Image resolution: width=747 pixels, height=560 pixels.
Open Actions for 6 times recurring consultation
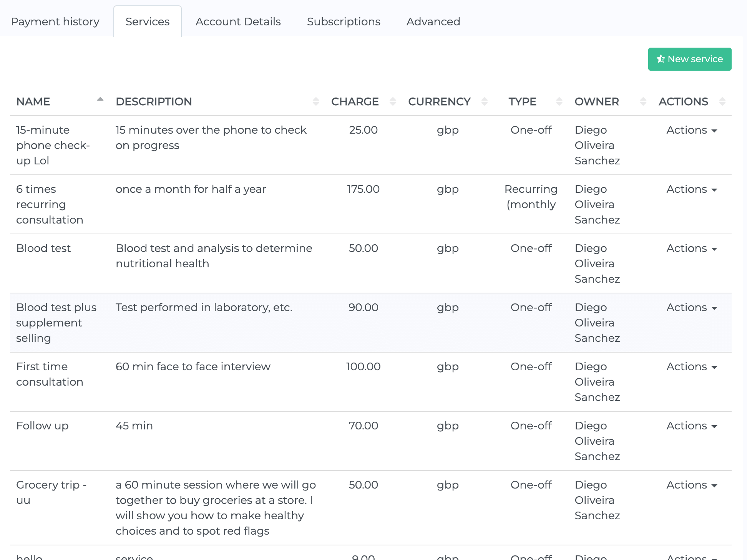(x=691, y=189)
